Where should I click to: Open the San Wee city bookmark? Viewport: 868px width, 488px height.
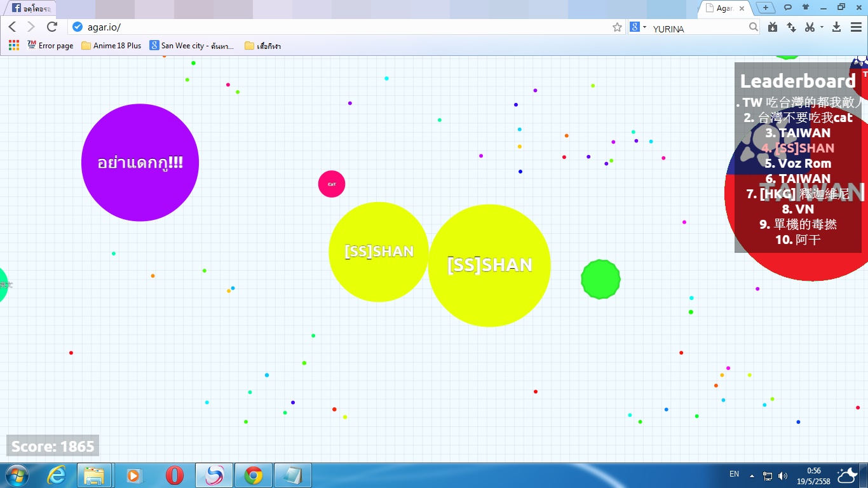191,46
